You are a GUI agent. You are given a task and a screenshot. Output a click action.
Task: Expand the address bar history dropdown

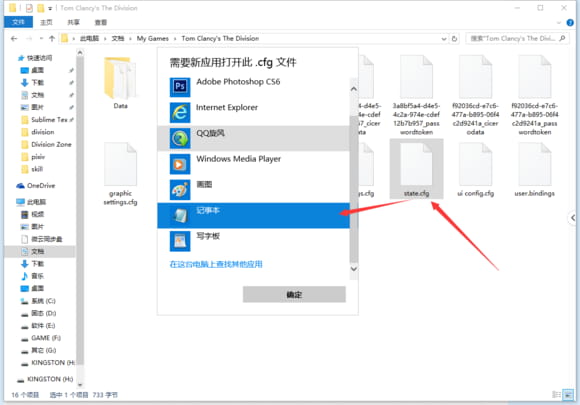444,38
